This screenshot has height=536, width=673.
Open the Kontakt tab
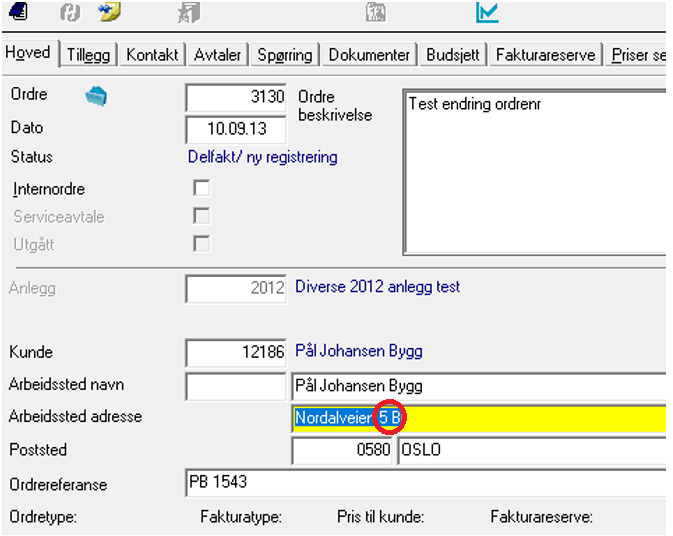tap(152, 55)
